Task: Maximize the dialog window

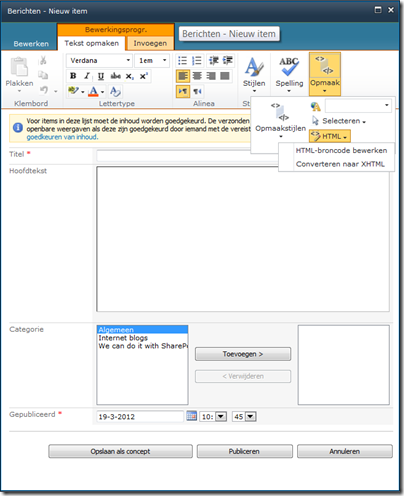Action: 378,10
